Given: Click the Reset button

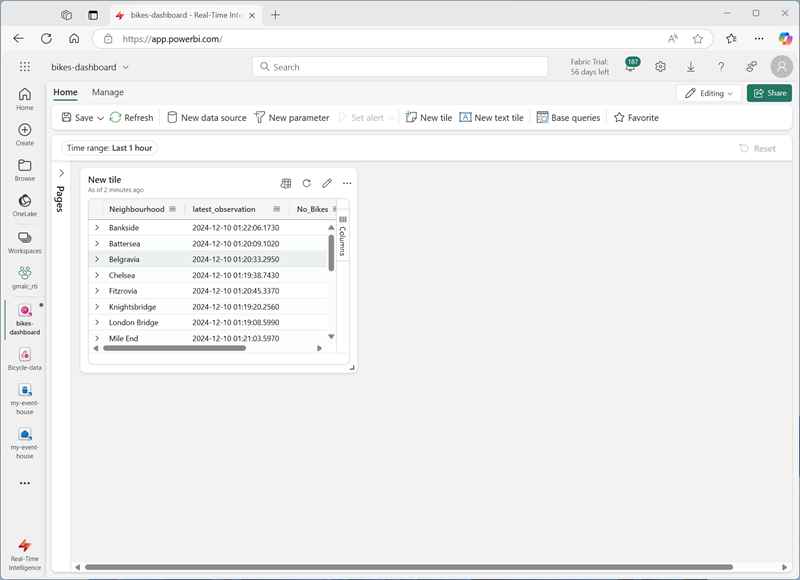Looking at the screenshot, I should [758, 148].
